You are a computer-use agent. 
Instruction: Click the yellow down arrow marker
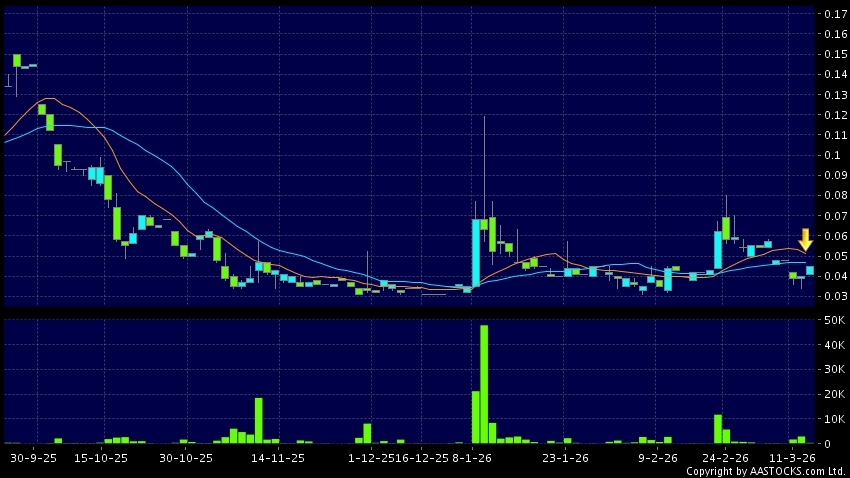click(805, 239)
